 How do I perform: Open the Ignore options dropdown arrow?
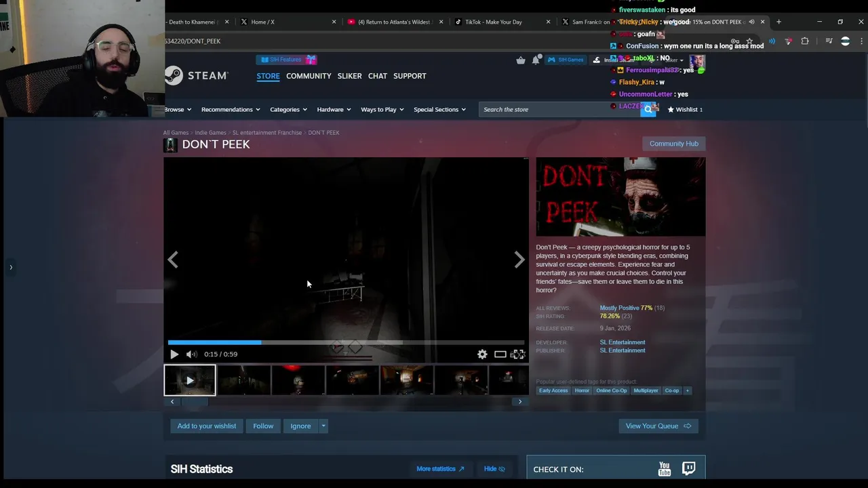coord(323,426)
